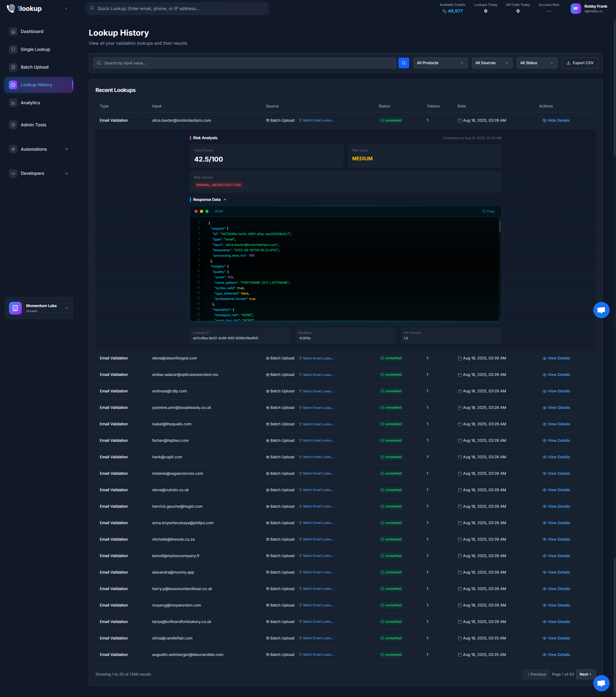Click the 1lookup fingerprint logo

point(11,9)
